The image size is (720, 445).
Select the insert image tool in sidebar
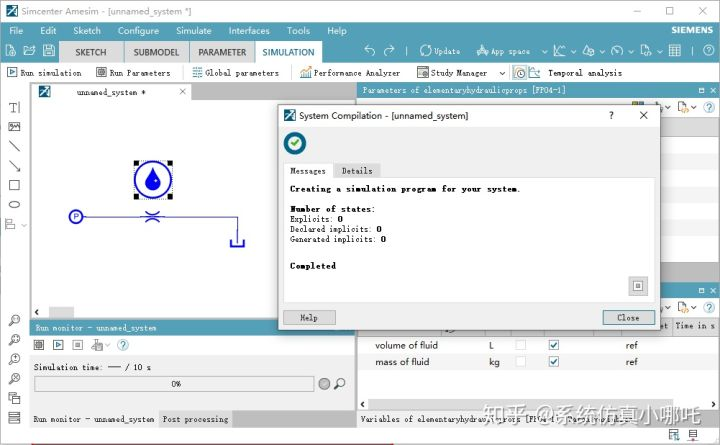[x=14, y=126]
